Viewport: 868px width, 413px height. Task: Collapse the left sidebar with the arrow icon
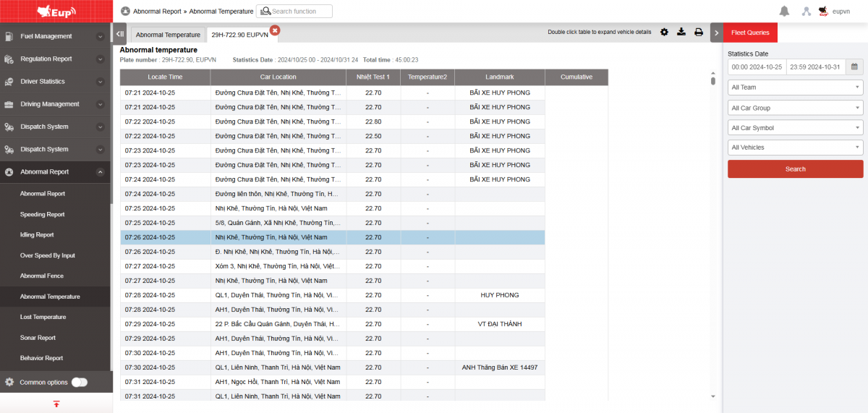pos(121,34)
